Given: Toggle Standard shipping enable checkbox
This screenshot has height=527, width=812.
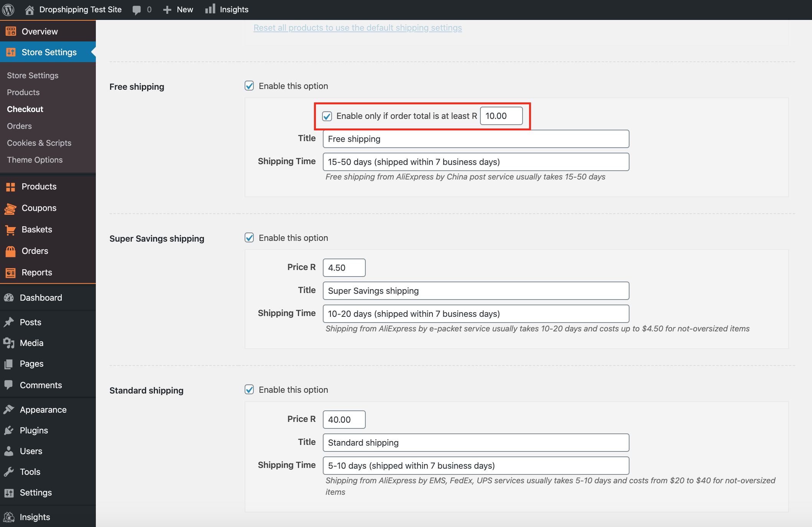Looking at the screenshot, I should (x=249, y=390).
